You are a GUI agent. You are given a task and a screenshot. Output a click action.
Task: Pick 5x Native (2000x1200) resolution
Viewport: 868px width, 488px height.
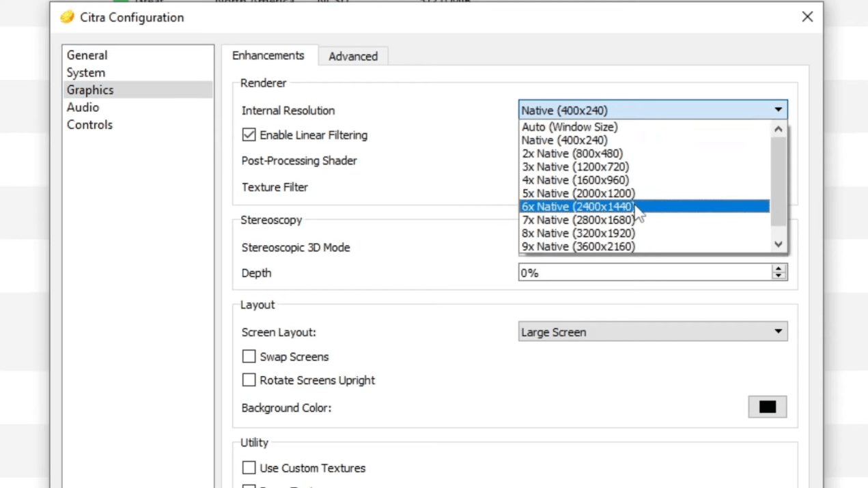pyautogui.click(x=644, y=193)
